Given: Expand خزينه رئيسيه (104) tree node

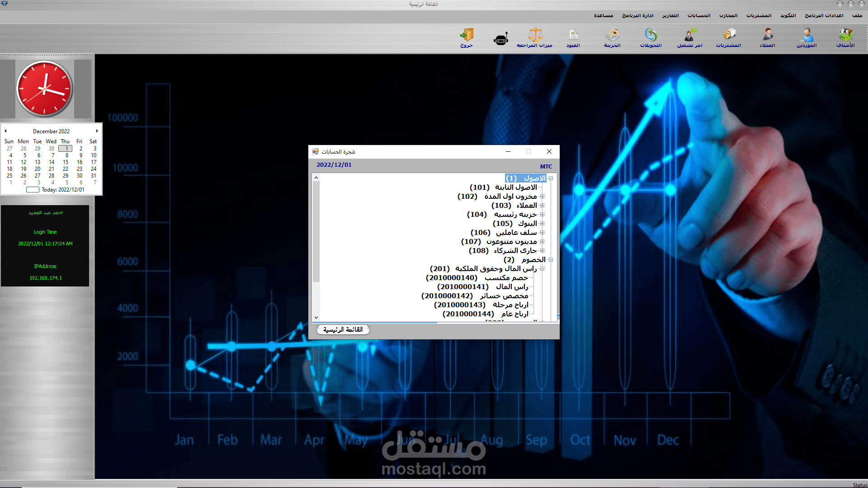Looking at the screenshot, I should pyautogui.click(x=542, y=215).
